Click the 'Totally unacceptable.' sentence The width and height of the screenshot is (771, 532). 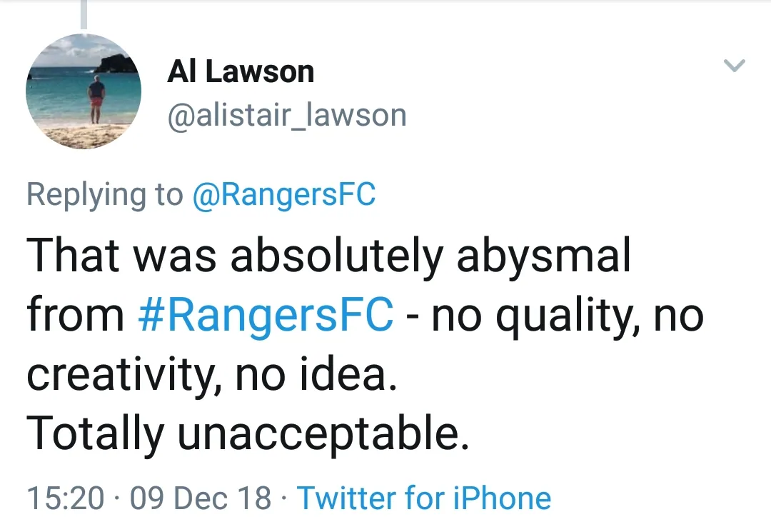[x=248, y=433]
